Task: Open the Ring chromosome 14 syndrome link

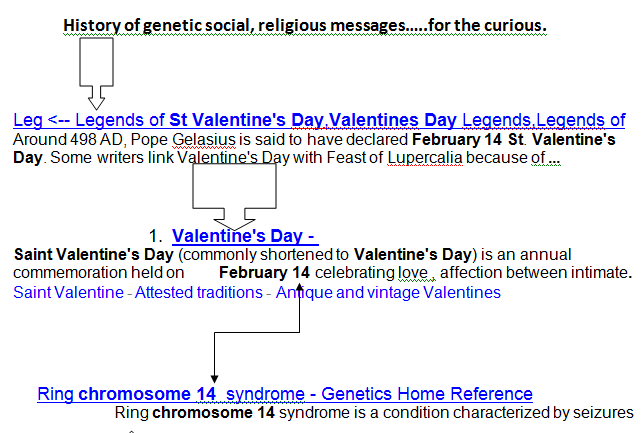Action: 285,394
